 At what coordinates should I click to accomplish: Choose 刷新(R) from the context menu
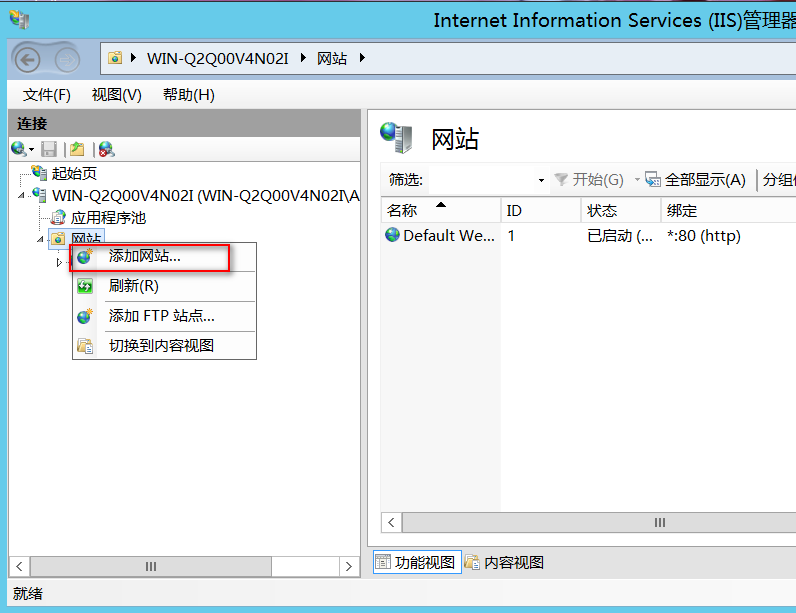(x=164, y=286)
